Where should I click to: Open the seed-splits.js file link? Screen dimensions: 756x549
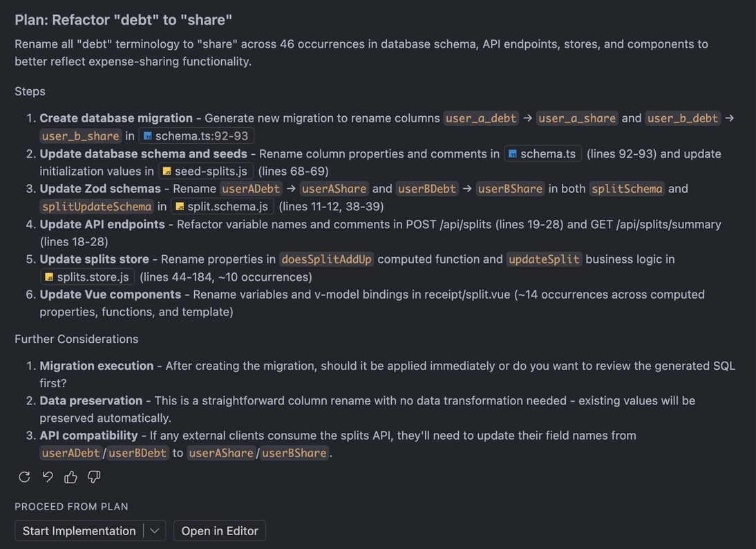(205, 171)
